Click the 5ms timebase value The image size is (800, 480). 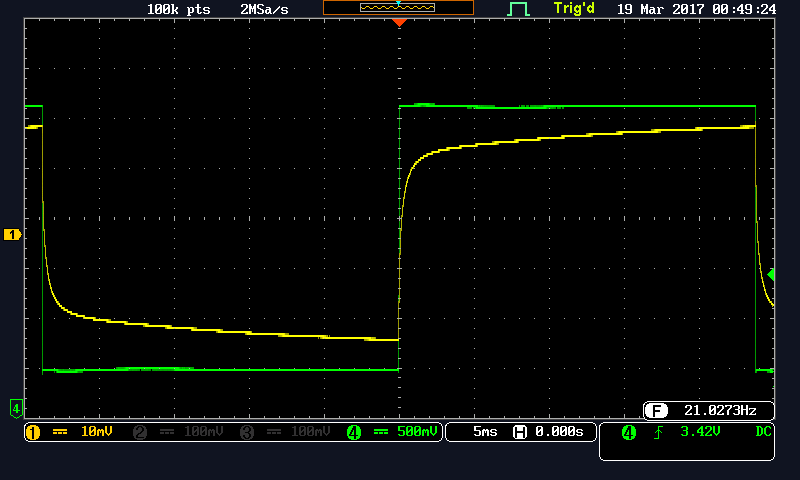[485, 432]
